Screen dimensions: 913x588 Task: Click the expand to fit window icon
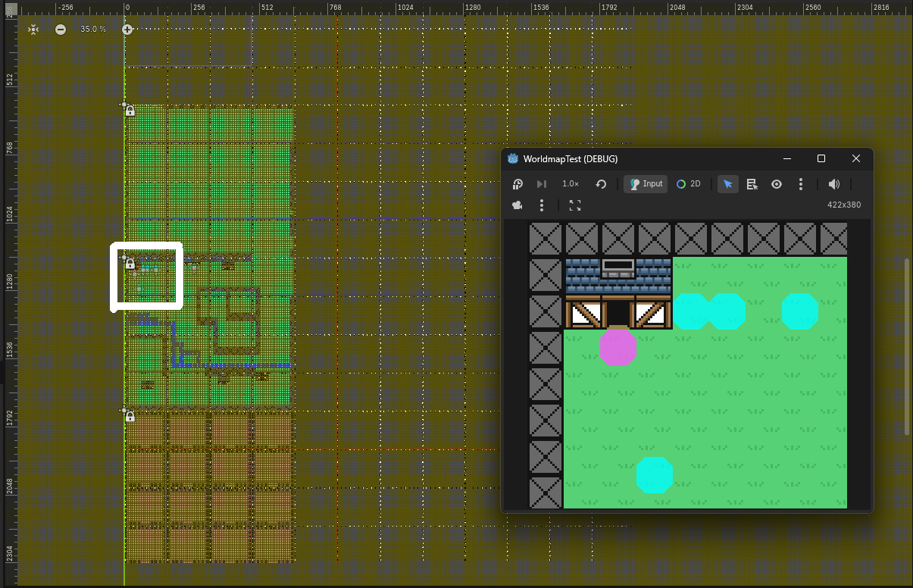[x=575, y=205]
